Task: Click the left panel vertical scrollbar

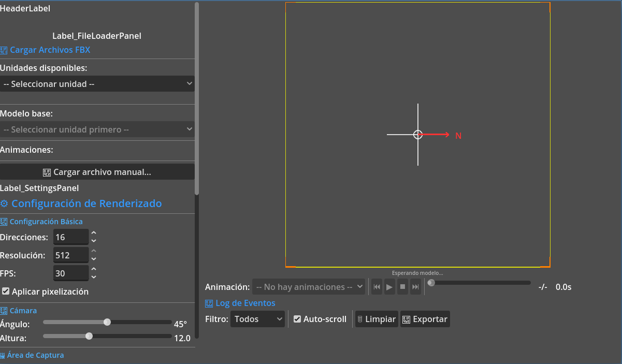Action: [197, 98]
